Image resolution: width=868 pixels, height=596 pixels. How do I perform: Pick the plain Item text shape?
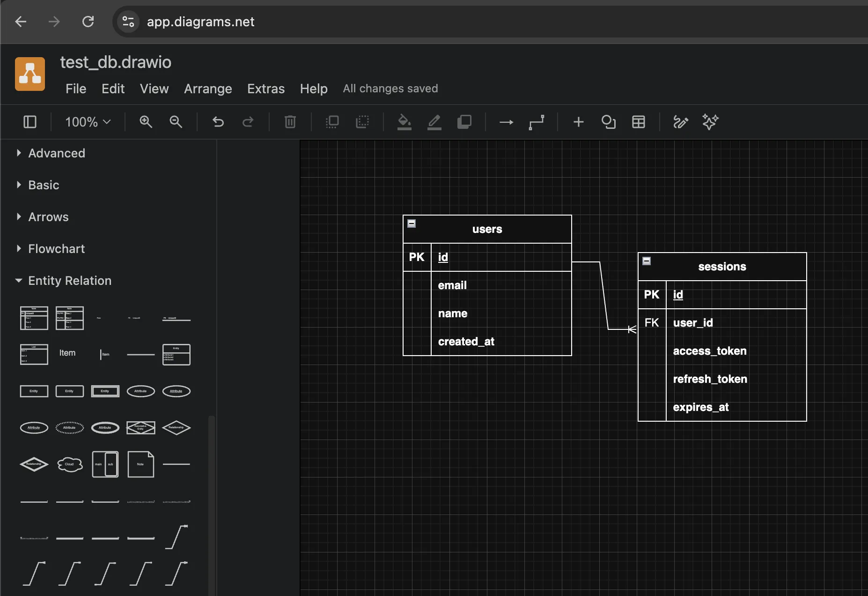[67, 353]
